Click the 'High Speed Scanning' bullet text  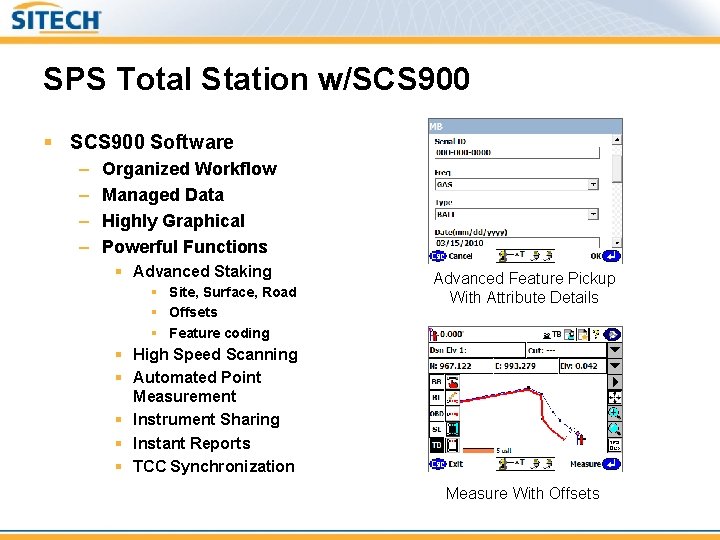[x=215, y=354]
